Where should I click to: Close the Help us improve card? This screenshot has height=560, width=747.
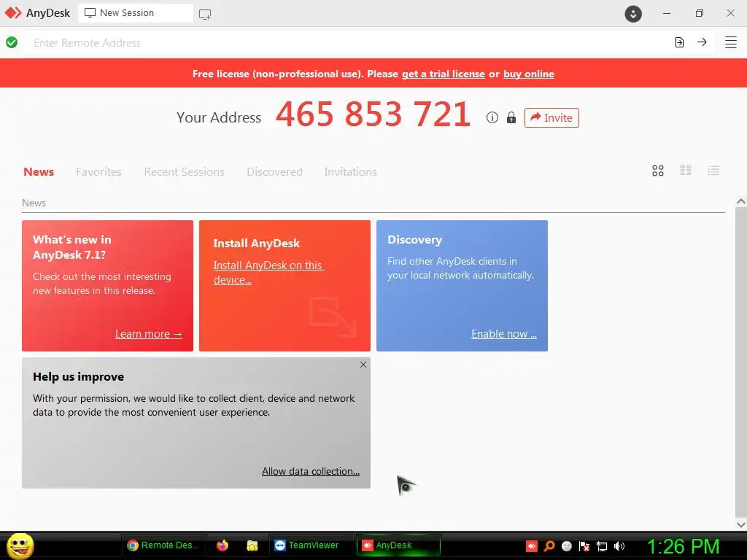coord(363,365)
